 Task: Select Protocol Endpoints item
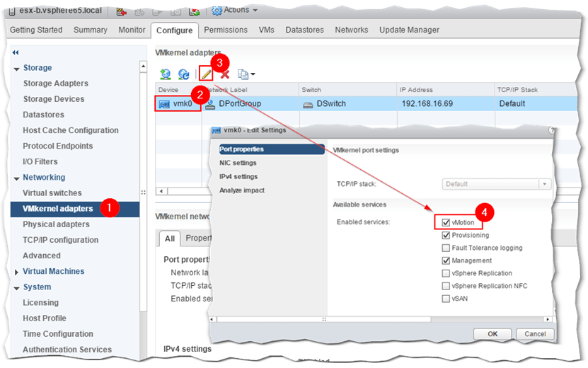point(58,146)
